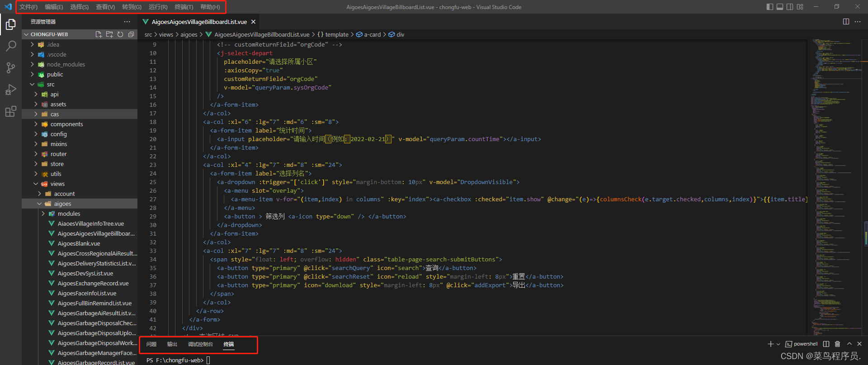Viewport: 868px width, 365px height.
Task: Open explorer panel more actions menu
Action: 127,22
